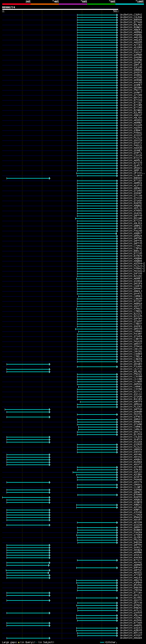Select hit label UniRef100_B8R484
146x644 pixels.
[x=131, y=20]
